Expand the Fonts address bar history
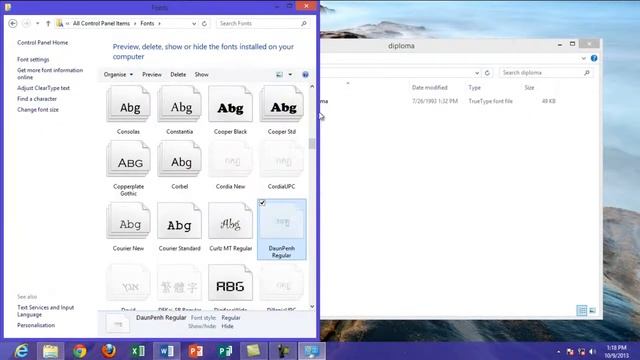This screenshot has height=360, width=640. (194, 24)
